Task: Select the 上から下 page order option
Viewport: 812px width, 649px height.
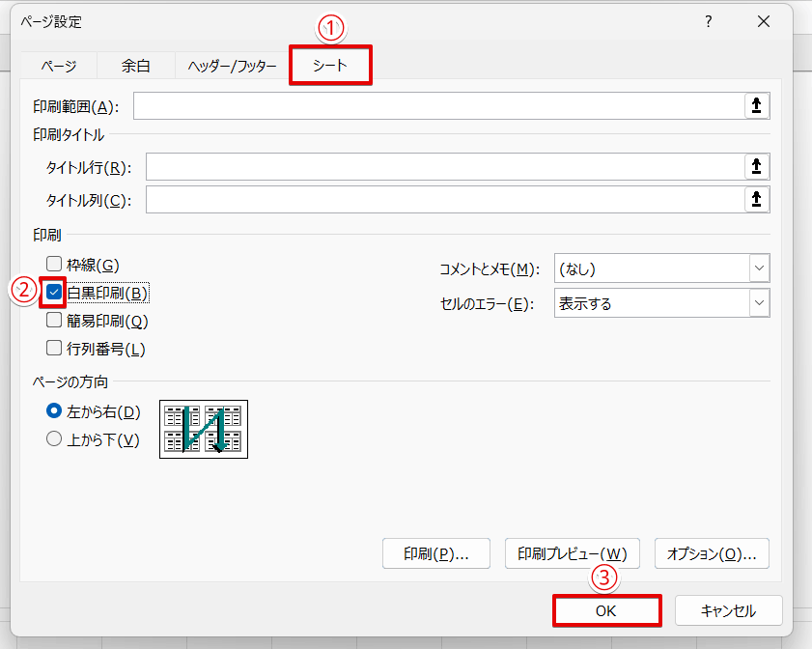Action: coord(53,438)
